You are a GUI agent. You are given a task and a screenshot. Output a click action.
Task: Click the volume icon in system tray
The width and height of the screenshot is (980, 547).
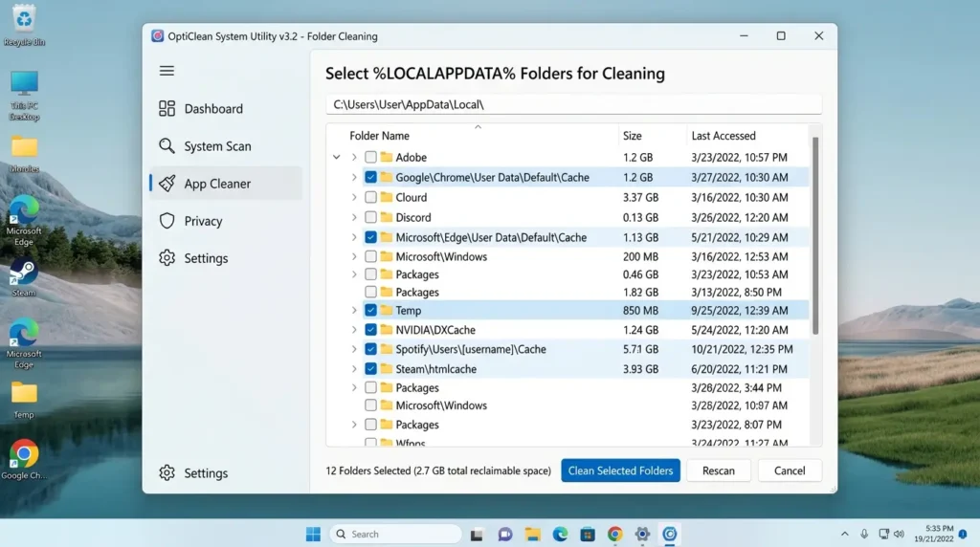(x=899, y=534)
